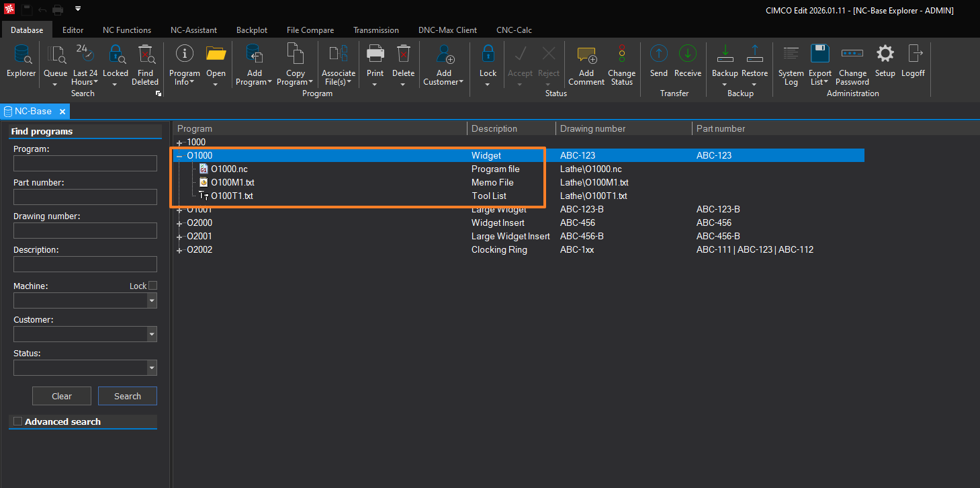Expand the 1000 tree node

click(179, 143)
